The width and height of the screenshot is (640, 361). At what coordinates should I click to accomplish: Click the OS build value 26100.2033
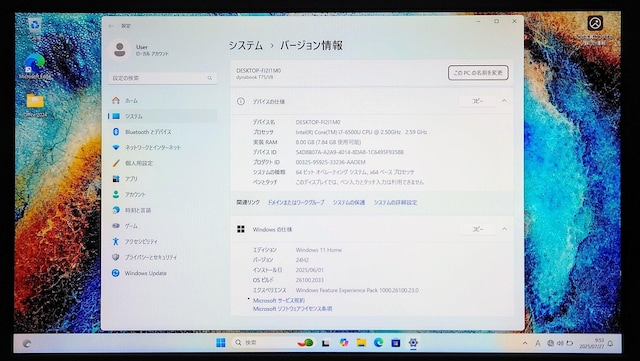click(309, 280)
